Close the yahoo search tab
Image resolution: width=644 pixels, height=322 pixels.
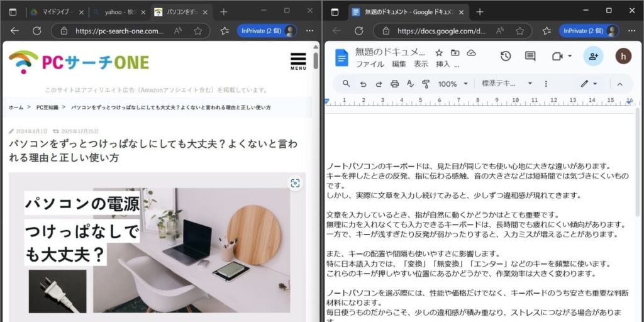point(143,12)
